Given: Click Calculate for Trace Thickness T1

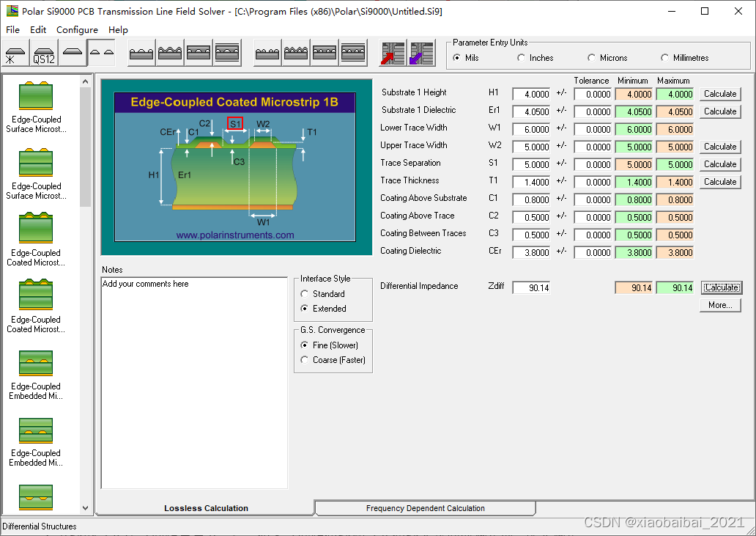Looking at the screenshot, I should [720, 182].
